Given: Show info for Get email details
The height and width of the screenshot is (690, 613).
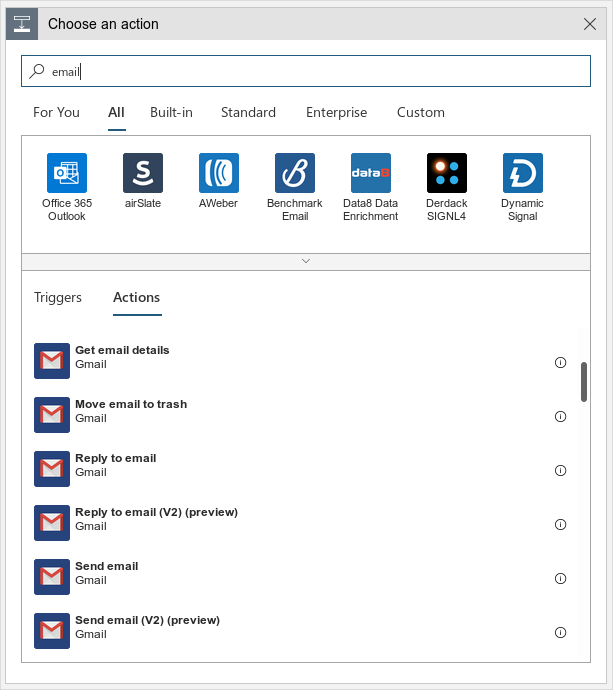Looking at the screenshot, I should 560,363.
